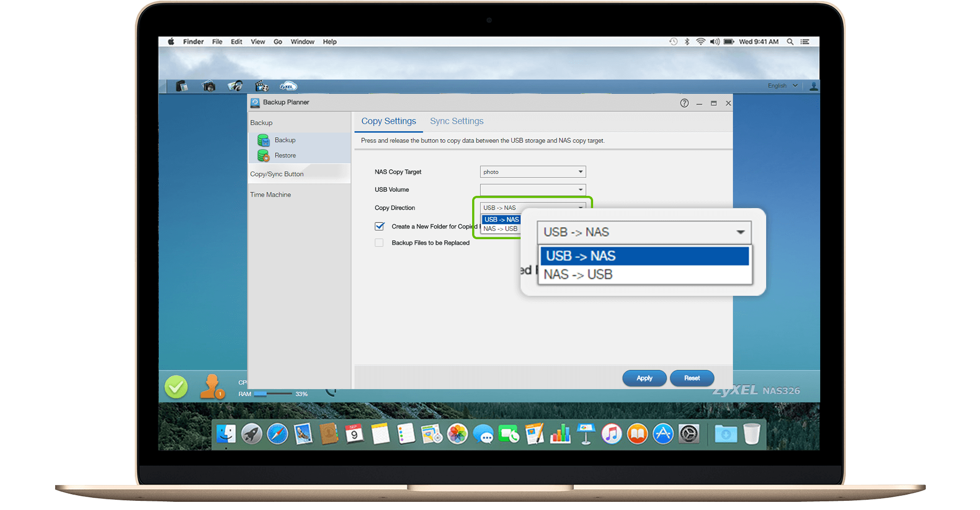Image resolution: width=980 pixels, height=510 pixels.
Task: Click the Reset button
Action: click(x=692, y=378)
